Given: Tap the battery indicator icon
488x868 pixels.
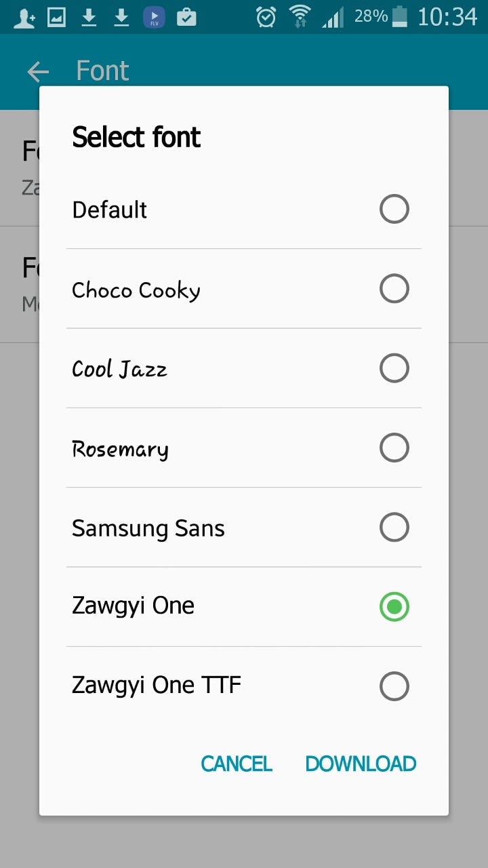Looking at the screenshot, I should (401, 16).
